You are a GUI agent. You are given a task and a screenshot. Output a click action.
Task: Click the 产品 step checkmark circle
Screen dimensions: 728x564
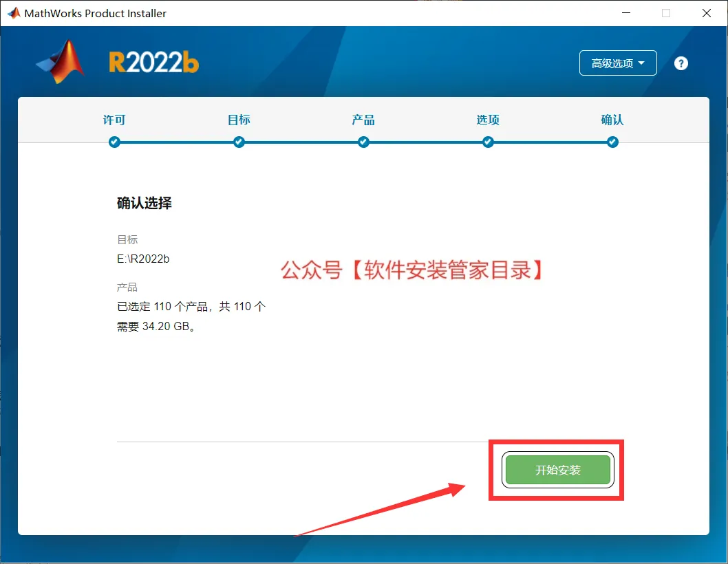[363, 142]
